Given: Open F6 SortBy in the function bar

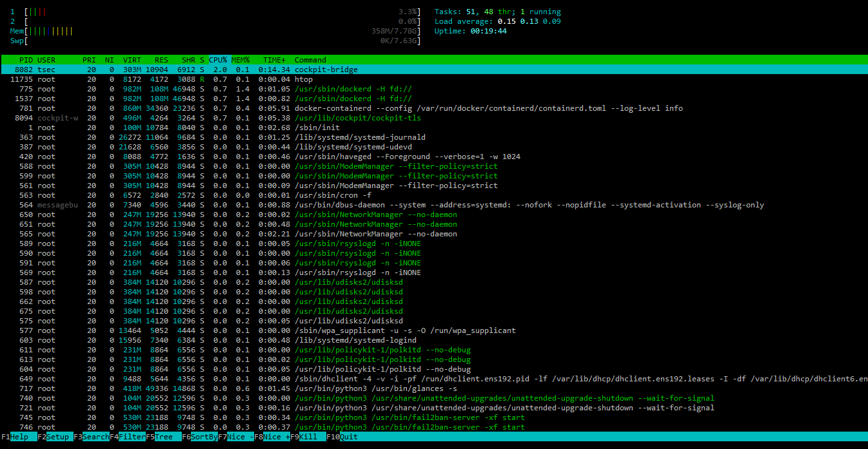Looking at the screenshot, I should [x=200, y=437].
